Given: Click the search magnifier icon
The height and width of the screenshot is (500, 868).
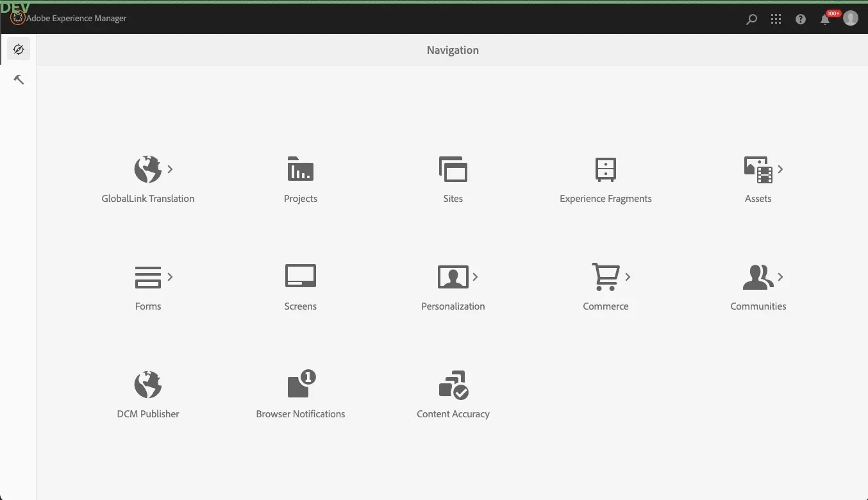Looking at the screenshot, I should (x=751, y=19).
